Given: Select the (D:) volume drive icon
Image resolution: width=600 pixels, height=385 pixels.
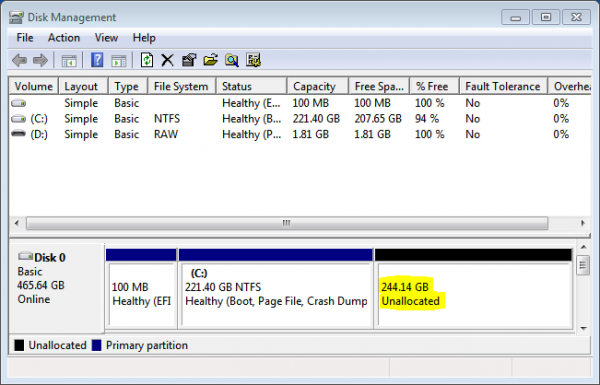Looking at the screenshot, I should pyautogui.click(x=18, y=134).
